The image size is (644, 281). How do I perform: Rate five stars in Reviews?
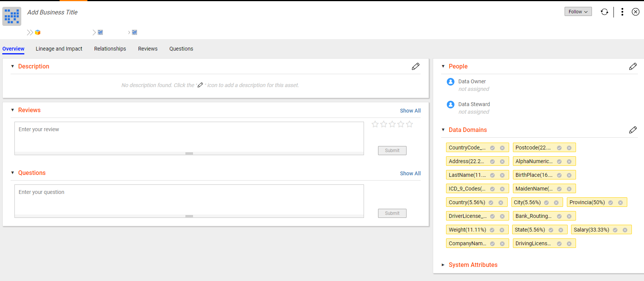409,124
